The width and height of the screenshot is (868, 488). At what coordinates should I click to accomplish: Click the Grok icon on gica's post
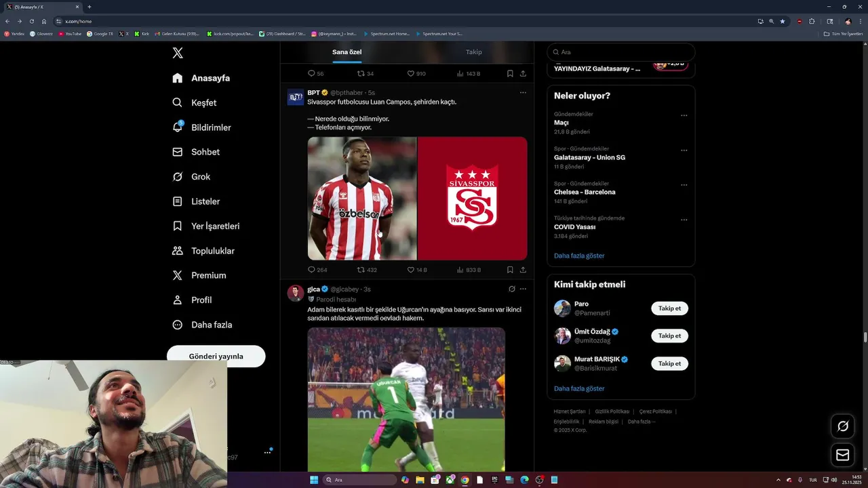click(x=511, y=289)
